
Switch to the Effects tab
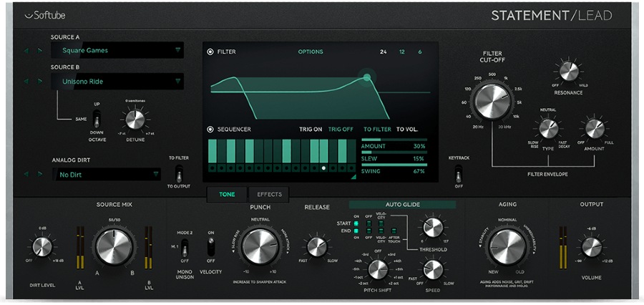(269, 194)
